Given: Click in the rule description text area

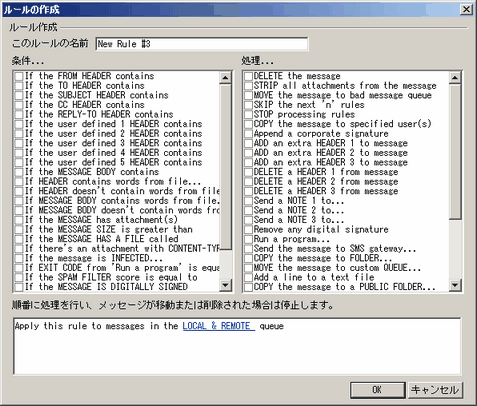Looking at the screenshot, I should (237, 346).
